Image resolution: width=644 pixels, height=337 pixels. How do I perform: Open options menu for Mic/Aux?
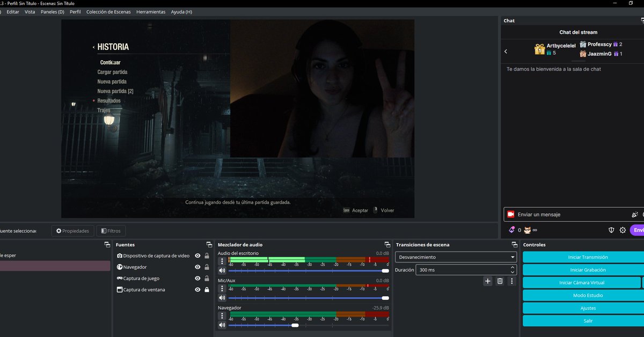[x=222, y=289]
